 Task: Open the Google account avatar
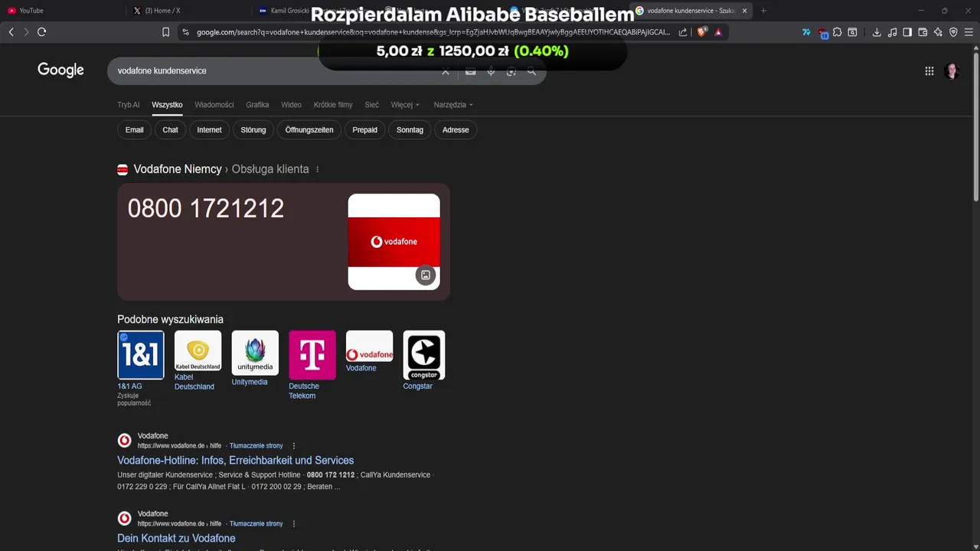point(952,71)
